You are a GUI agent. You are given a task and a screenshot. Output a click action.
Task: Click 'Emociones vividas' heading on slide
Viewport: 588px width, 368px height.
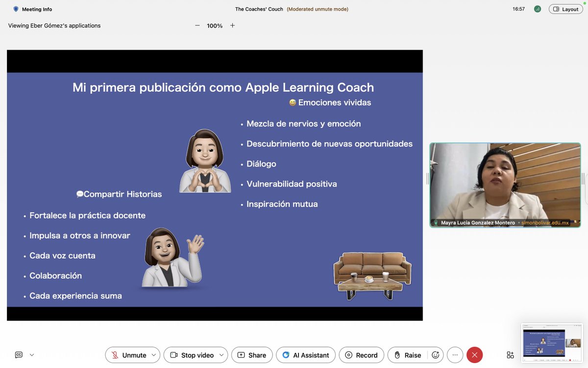click(330, 103)
